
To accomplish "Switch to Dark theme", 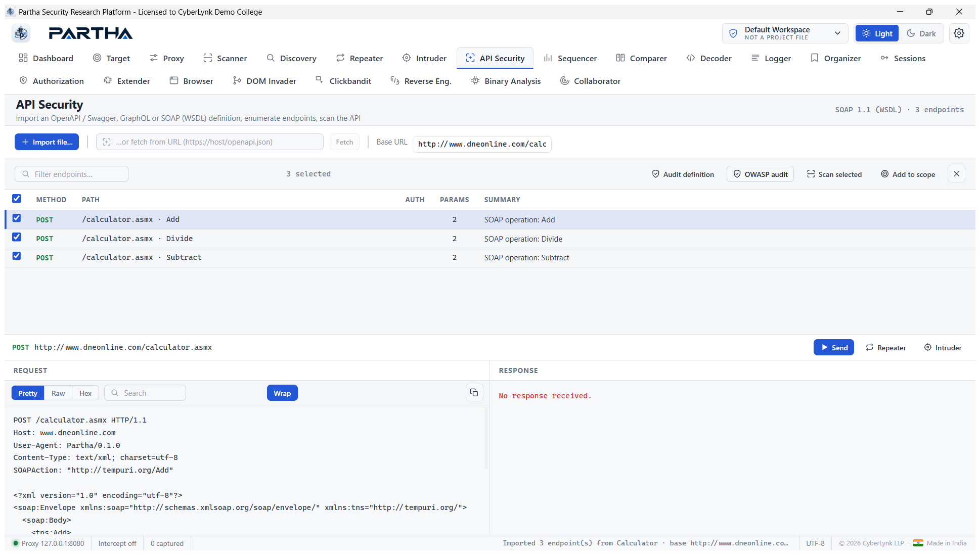I will tap(921, 33).
